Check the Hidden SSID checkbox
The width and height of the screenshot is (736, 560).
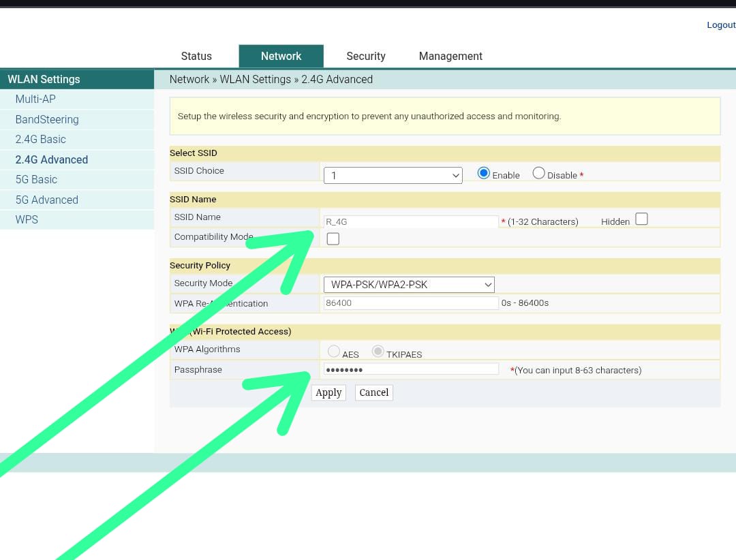[x=641, y=218]
